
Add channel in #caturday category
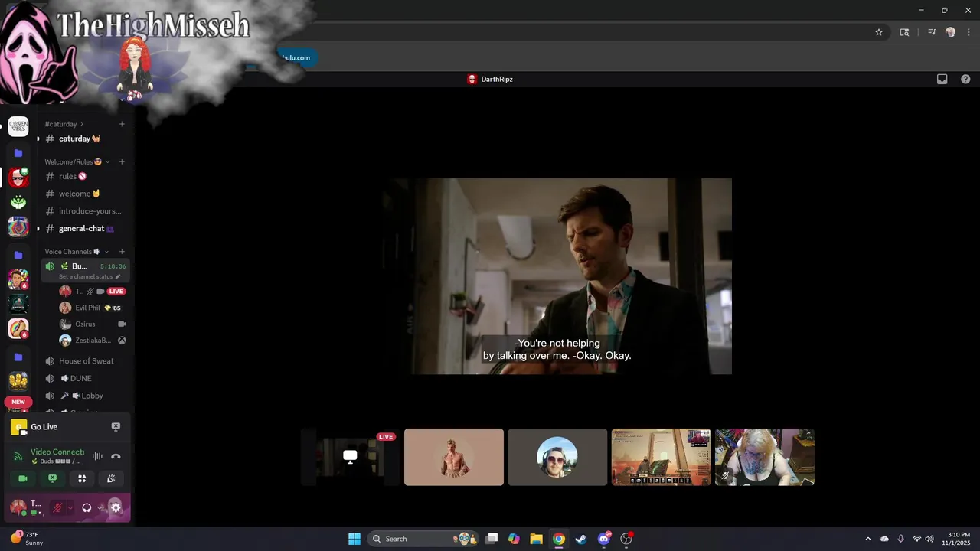[122, 124]
